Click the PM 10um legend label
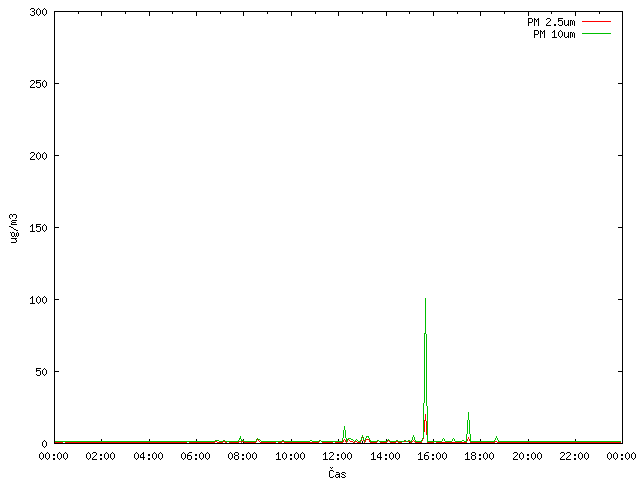This screenshot has height=480, width=640. (554, 34)
